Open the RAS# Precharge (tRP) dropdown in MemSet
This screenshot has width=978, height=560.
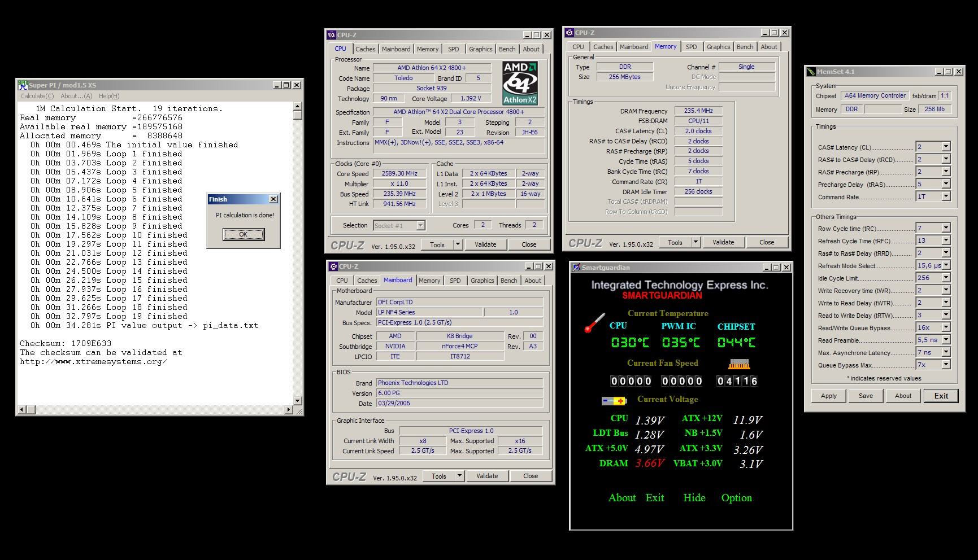click(x=945, y=172)
